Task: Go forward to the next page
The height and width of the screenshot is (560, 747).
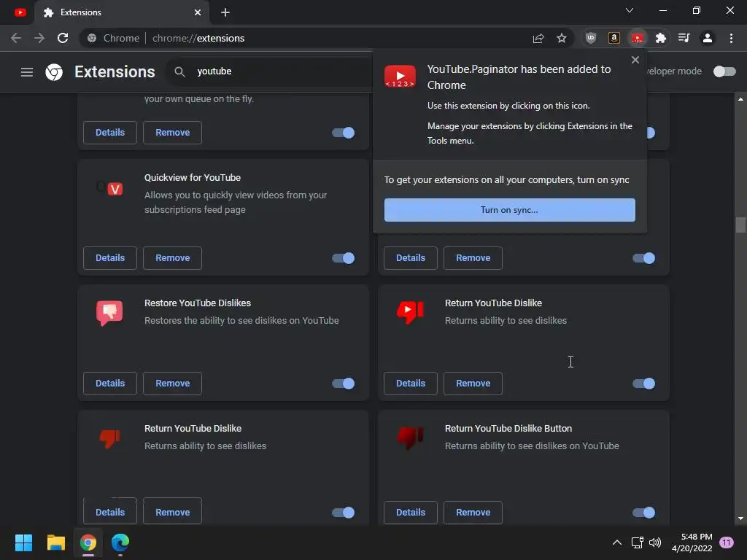Action: tap(39, 38)
